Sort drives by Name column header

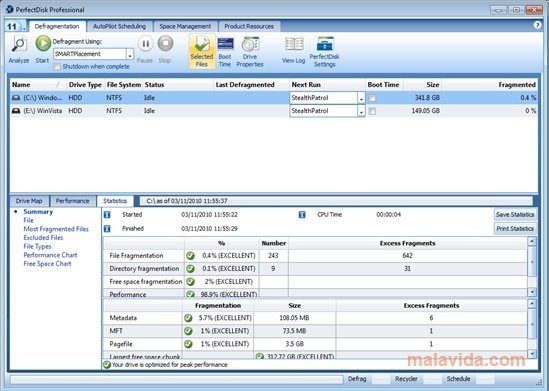(38, 85)
